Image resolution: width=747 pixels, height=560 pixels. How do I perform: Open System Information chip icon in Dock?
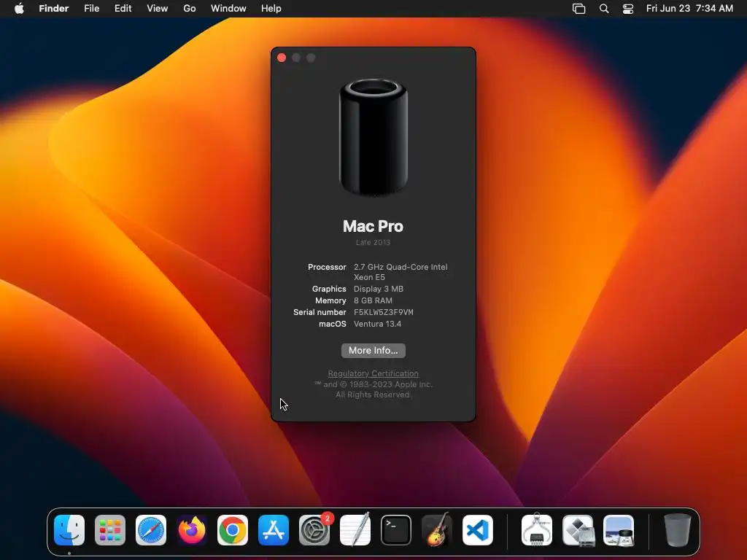[537, 530]
